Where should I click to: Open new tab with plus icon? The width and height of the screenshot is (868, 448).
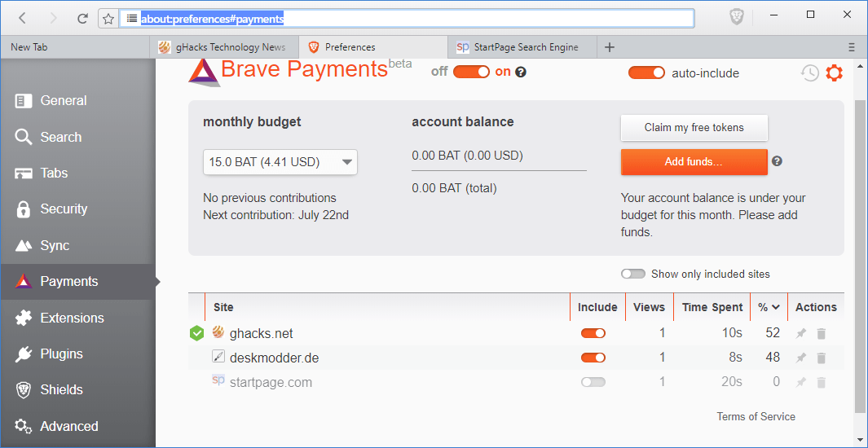click(x=610, y=47)
